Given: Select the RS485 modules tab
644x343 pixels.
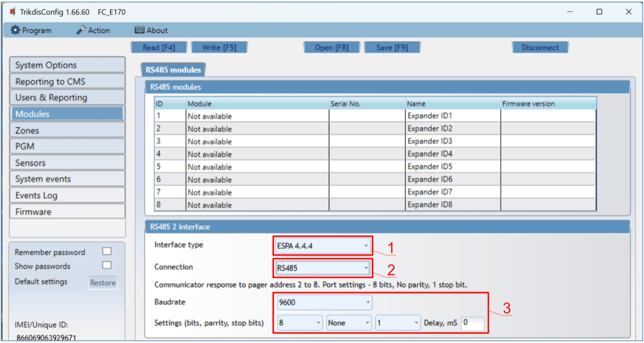Looking at the screenshot, I should (x=173, y=70).
